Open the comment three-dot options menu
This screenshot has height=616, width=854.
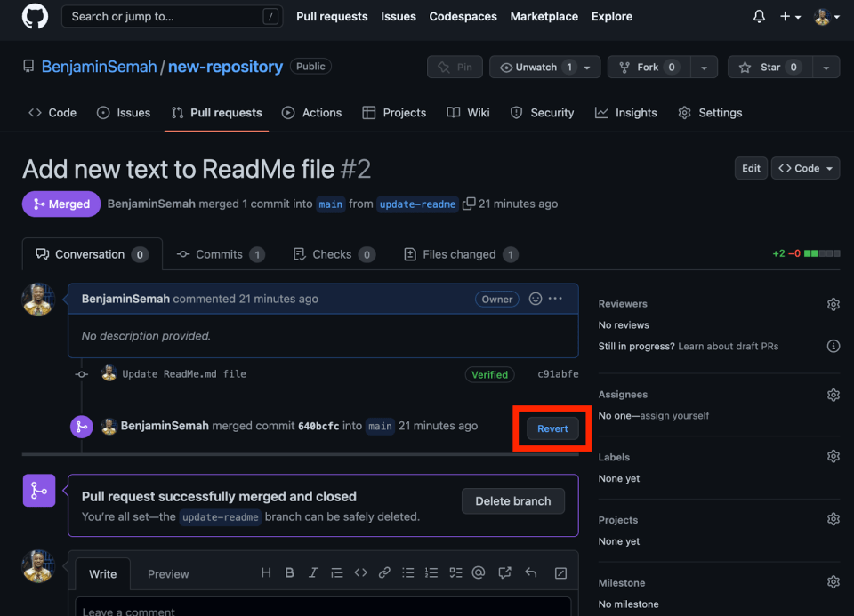[x=555, y=298]
